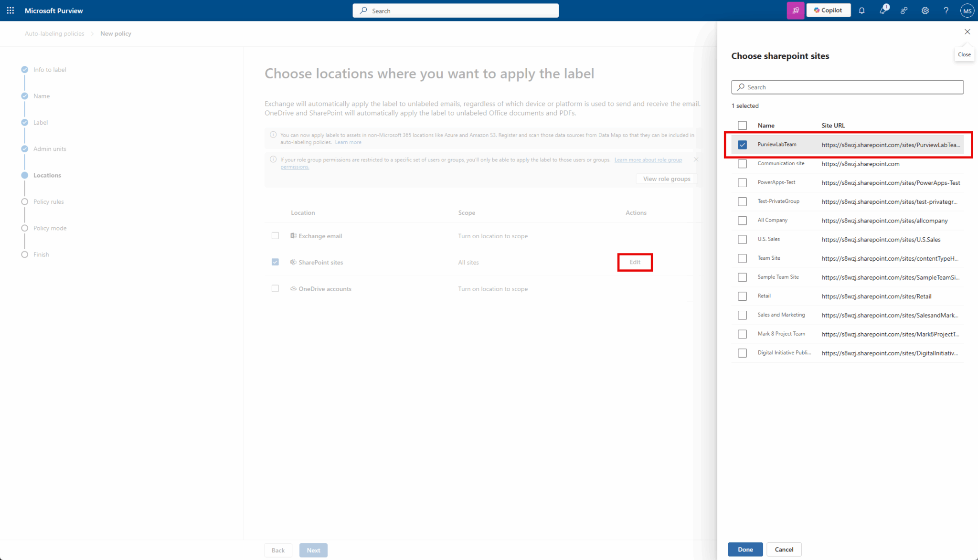Click the MS account avatar
The image size is (978, 560).
[x=967, y=11]
